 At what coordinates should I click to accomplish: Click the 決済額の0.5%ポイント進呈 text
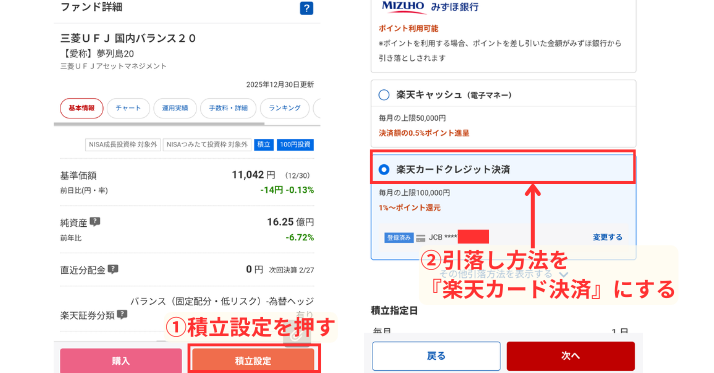pos(424,133)
